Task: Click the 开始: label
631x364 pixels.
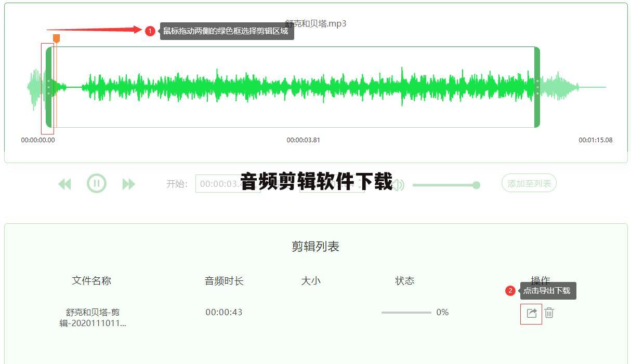Action: tap(177, 184)
